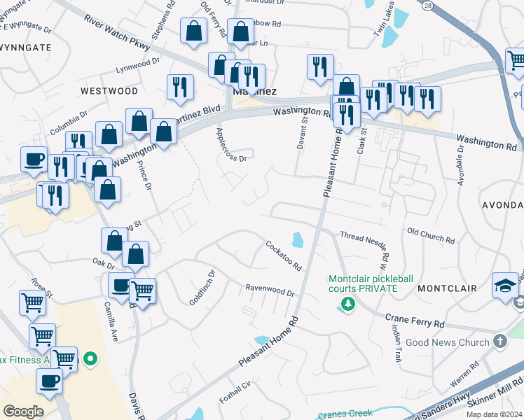This screenshot has width=524, height=420.
Task: Select the restaurant marker above Davant St
Action: pos(319,67)
